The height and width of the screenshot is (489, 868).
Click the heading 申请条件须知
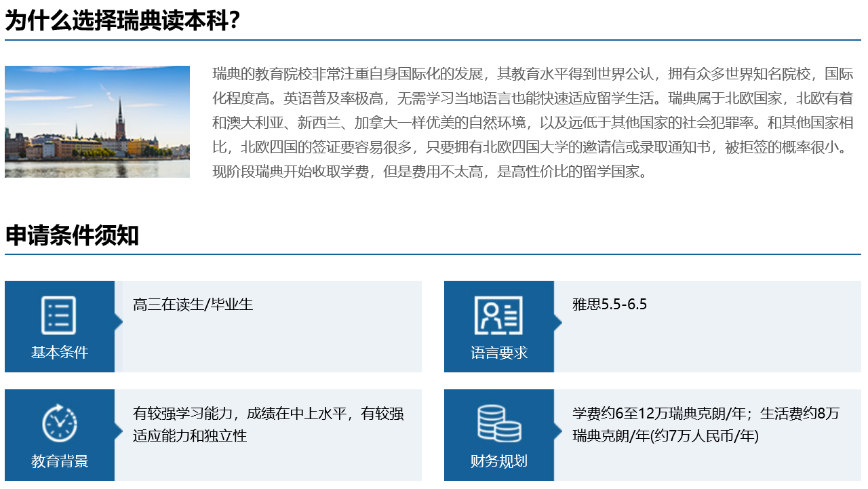pos(72,235)
